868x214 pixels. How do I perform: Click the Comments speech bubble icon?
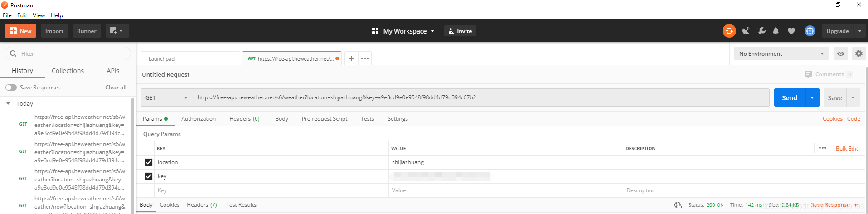[808, 74]
